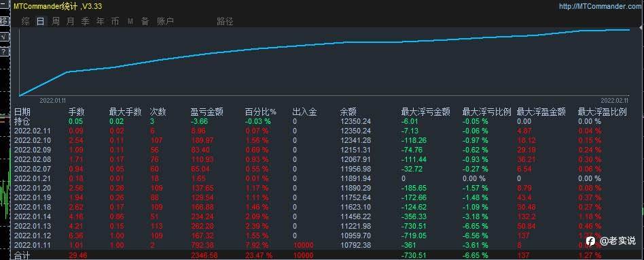Open the M tab
The width and height of the screenshot is (644, 260).
click(130, 21)
